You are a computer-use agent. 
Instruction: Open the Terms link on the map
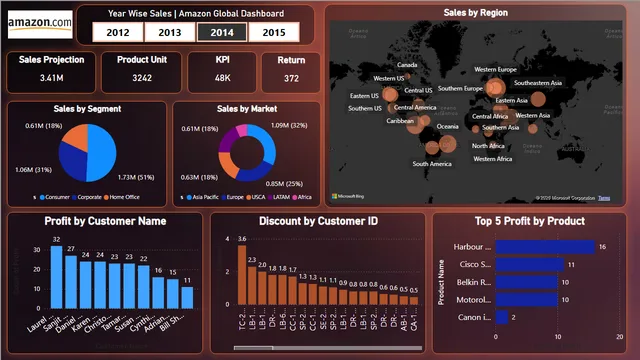(x=604, y=198)
